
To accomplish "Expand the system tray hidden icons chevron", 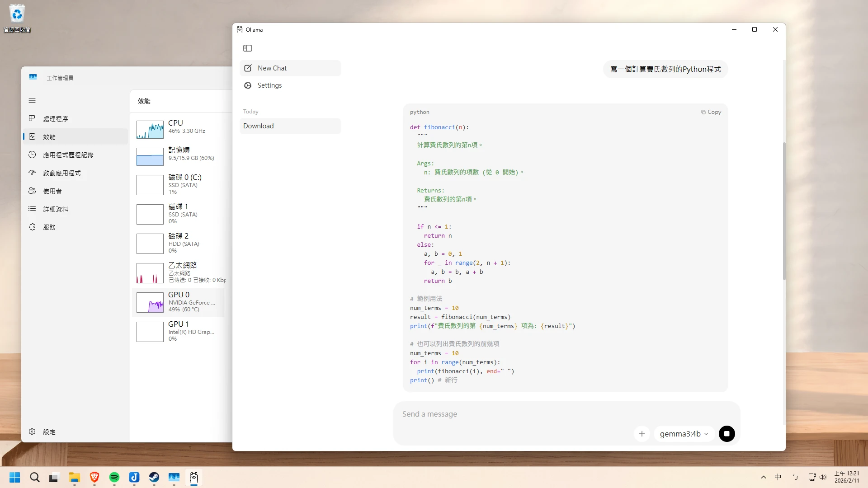I will pos(764,477).
